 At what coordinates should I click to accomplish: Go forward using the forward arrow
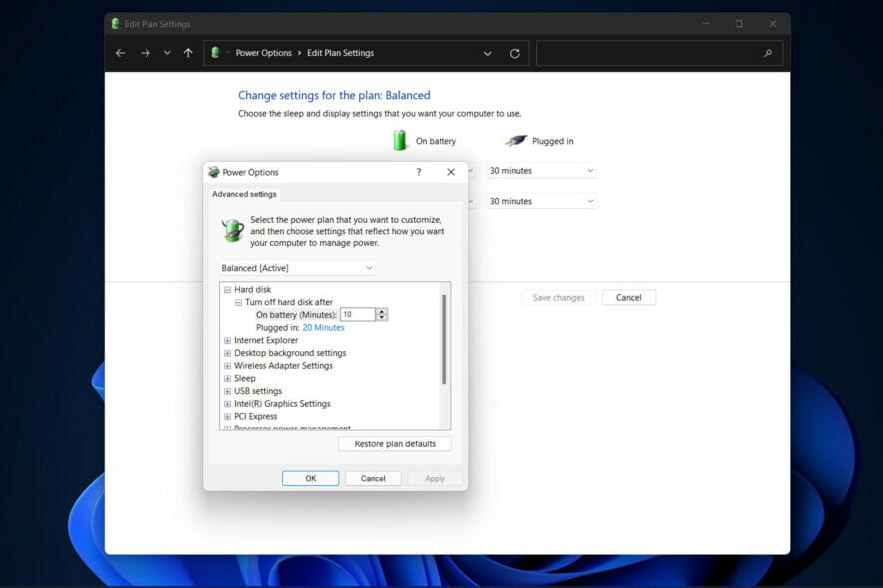tap(146, 53)
